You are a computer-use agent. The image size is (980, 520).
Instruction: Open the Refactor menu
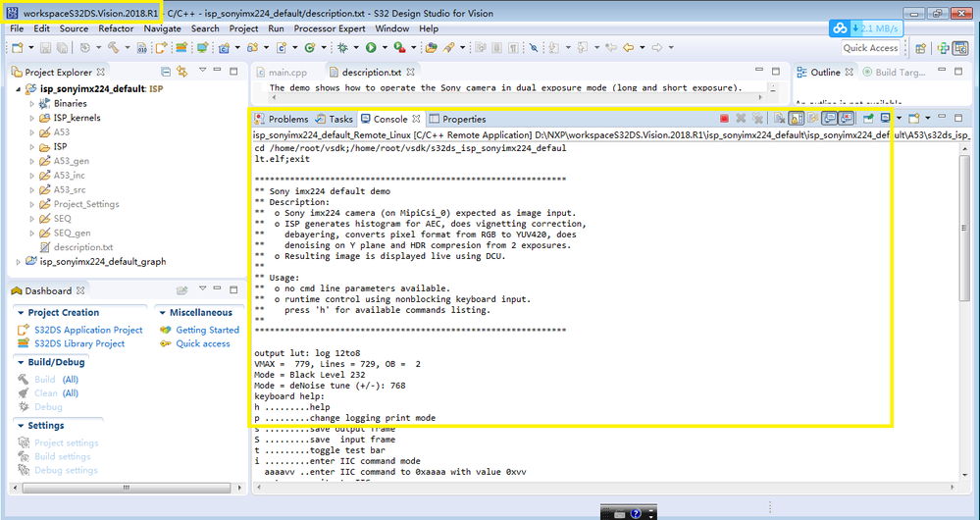coord(116,28)
